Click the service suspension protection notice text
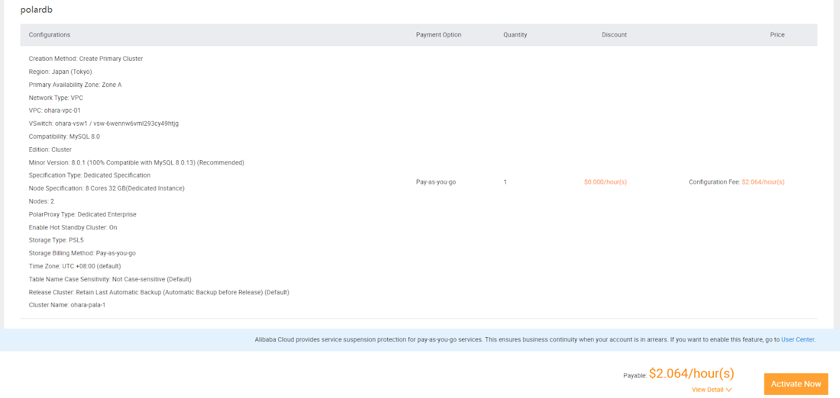This screenshot has width=840, height=398. pos(535,340)
